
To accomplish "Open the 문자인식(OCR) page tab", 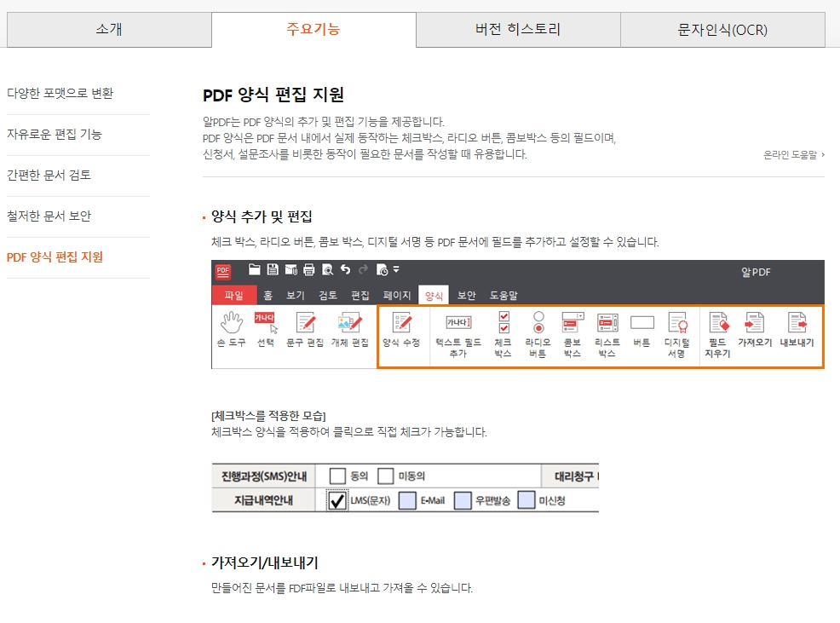I will tap(722, 30).
